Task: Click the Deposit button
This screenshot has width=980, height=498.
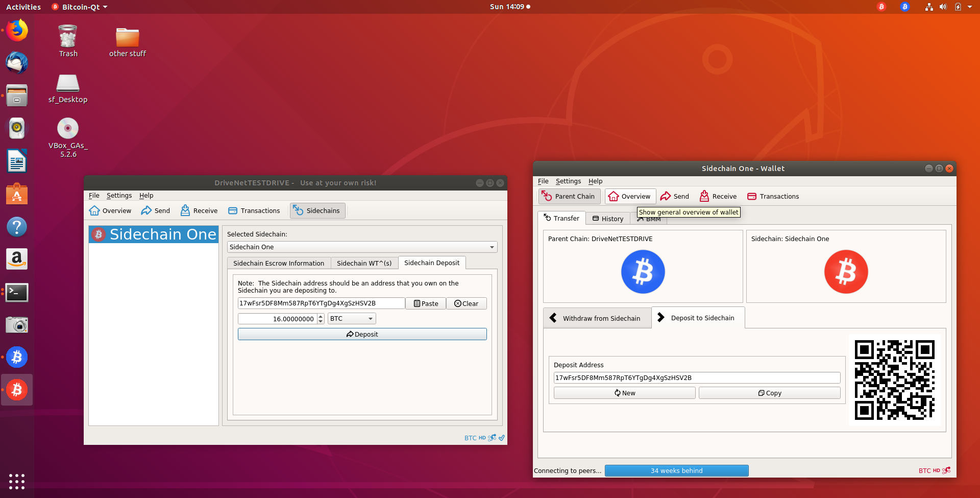Action: (362, 334)
